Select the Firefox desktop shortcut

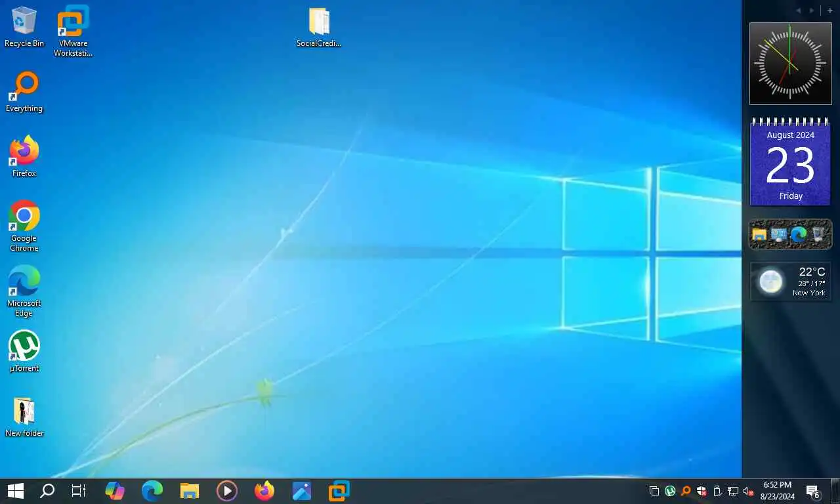click(x=24, y=157)
